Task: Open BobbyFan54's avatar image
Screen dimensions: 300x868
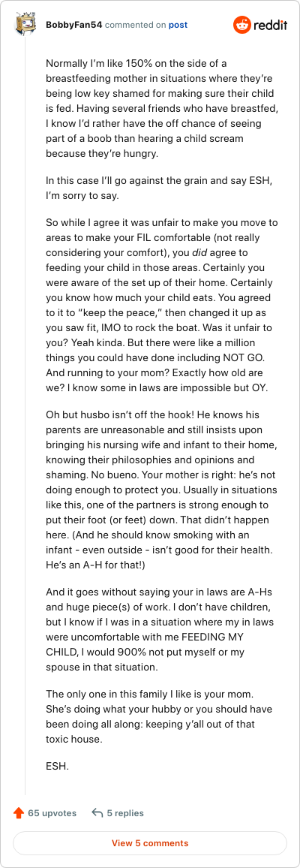Action: 26,25
